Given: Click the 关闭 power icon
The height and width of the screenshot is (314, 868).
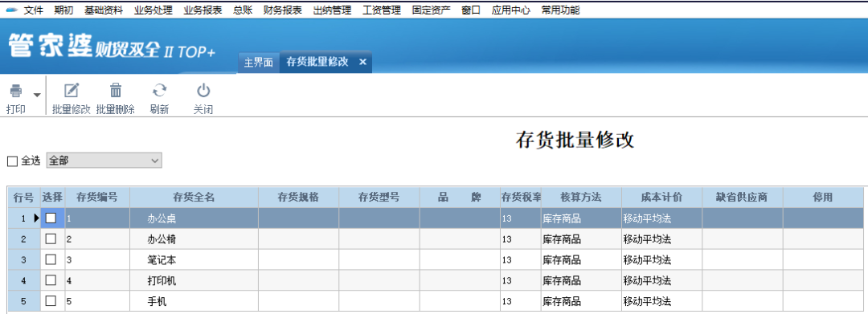Looking at the screenshot, I should [203, 90].
